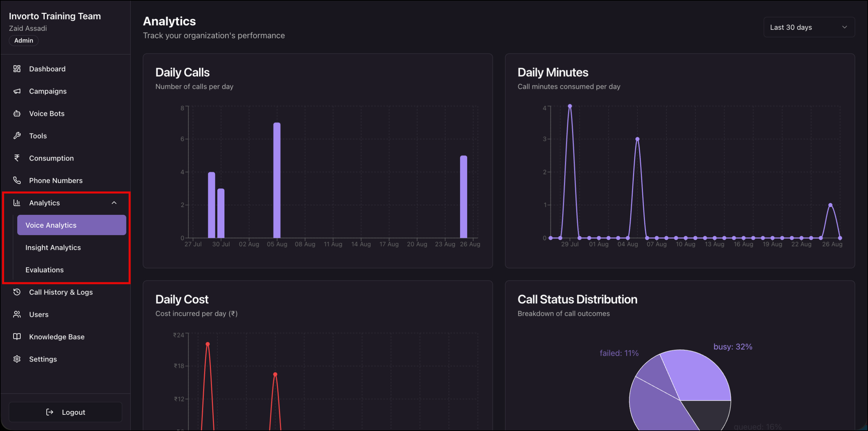The image size is (868, 431).
Task: Click the Users people icon
Action: click(17, 314)
